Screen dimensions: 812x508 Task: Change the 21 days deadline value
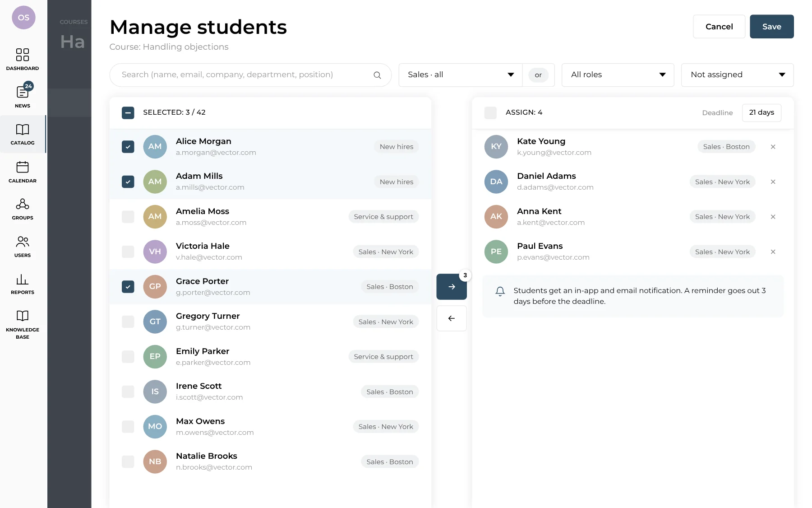click(x=761, y=112)
